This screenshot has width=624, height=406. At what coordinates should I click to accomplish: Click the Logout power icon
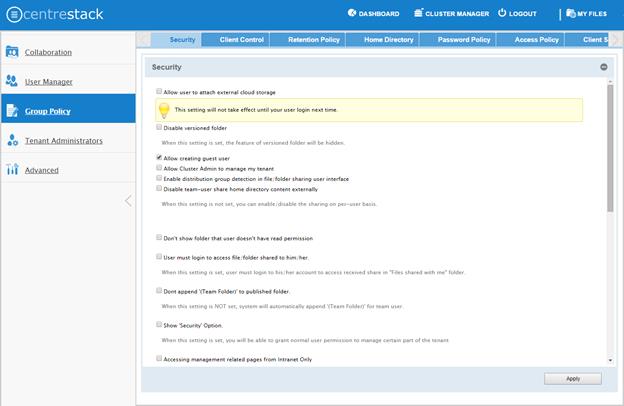[502, 13]
